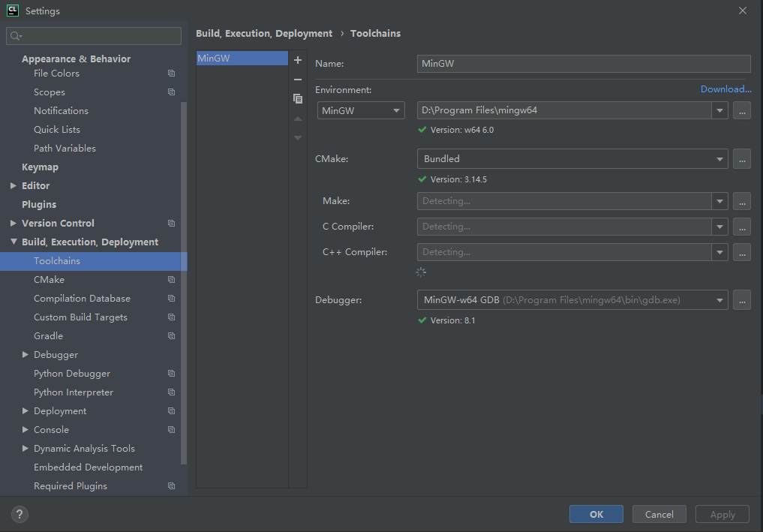Expand the Debugger subsection

tap(26, 355)
